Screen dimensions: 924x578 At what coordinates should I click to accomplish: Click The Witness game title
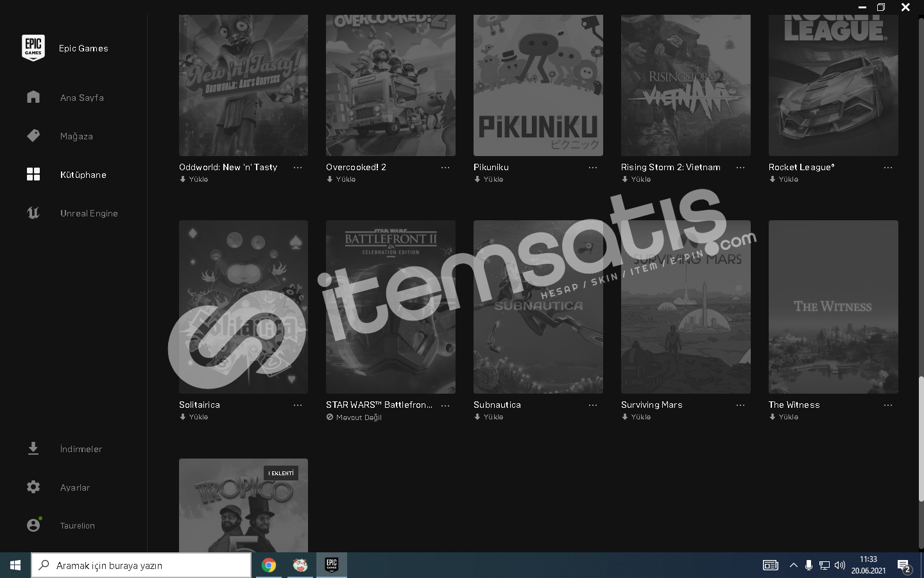(794, 405)
